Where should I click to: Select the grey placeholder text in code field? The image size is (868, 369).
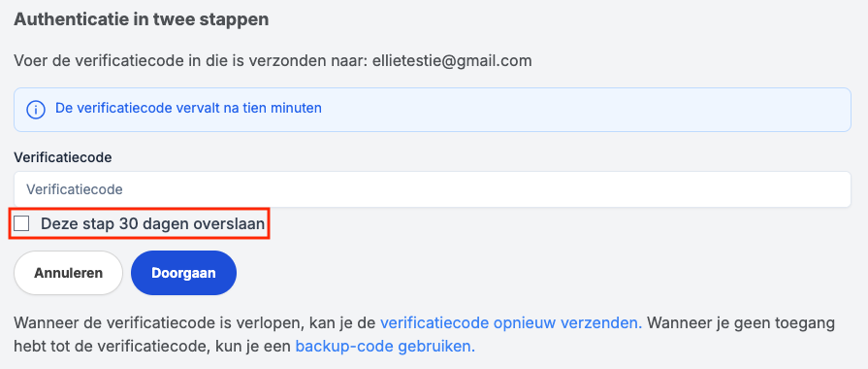click(x=75, y=189)
